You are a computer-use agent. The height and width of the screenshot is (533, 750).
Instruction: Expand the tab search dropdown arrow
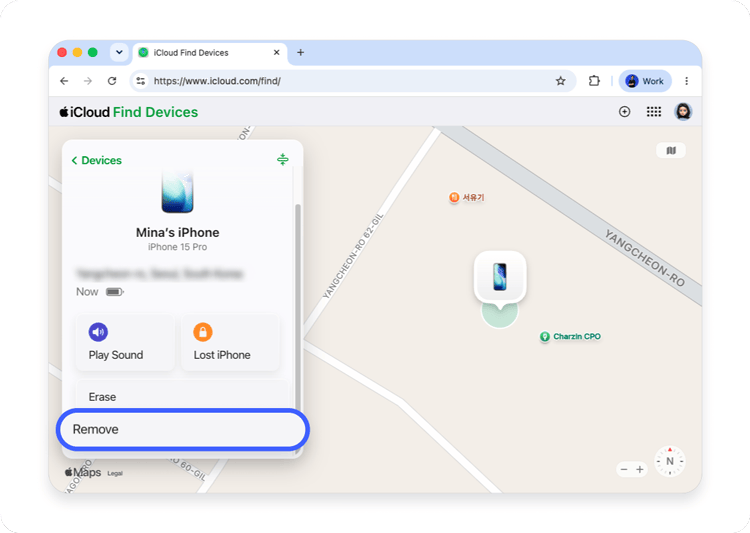click(x=119, y=53)
